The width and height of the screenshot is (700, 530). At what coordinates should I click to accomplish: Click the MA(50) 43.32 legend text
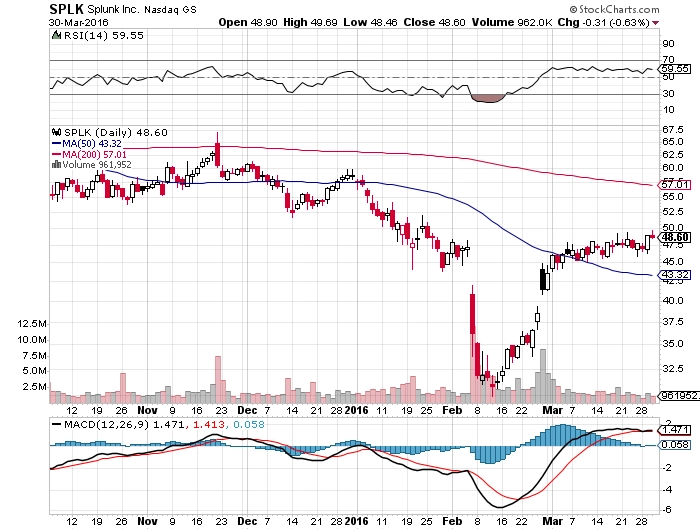pyautogui.click(x=92, y=144)
